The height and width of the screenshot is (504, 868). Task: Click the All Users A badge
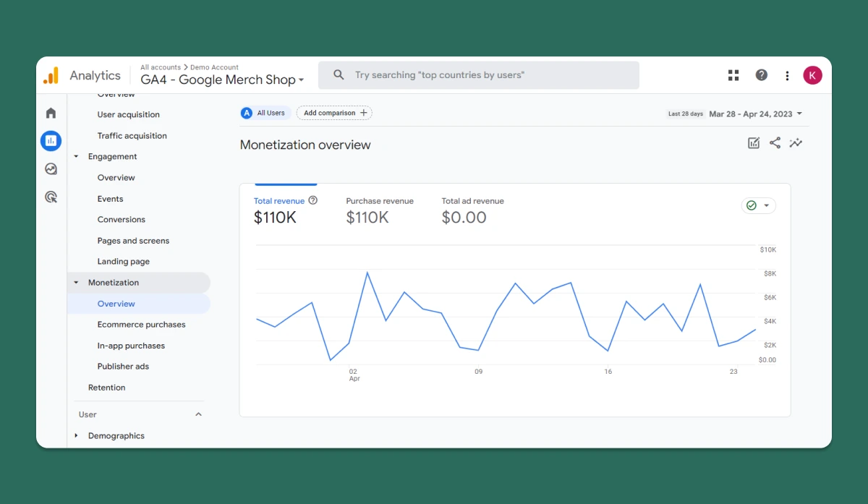(247, 113)
